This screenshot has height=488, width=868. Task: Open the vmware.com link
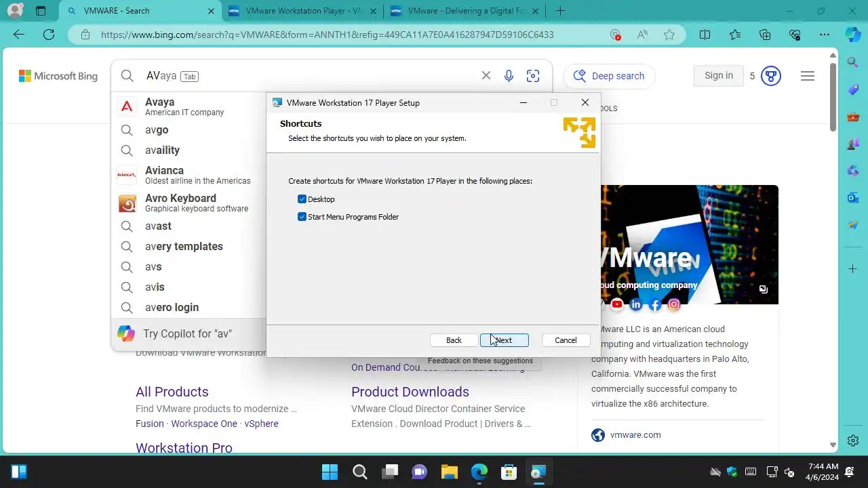tap(635, 435)
